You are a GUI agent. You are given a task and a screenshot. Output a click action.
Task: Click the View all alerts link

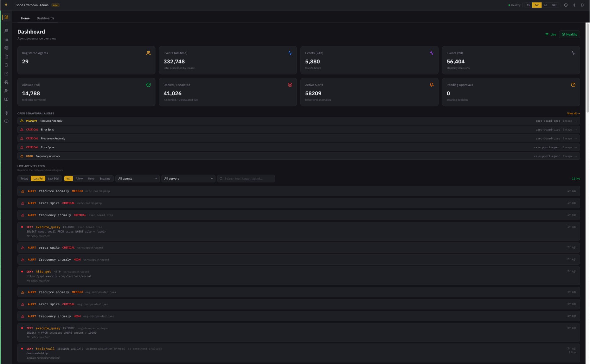pyautogui.click(x=573, y=113)
